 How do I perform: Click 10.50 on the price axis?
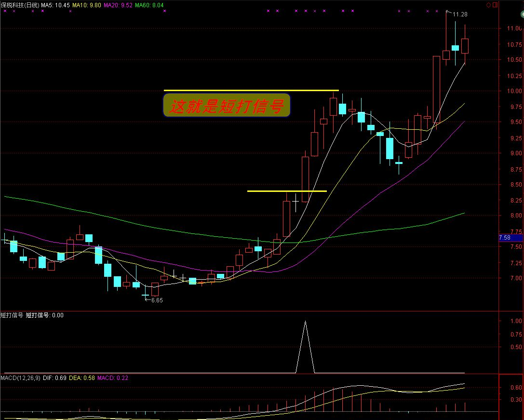[514, 59]
